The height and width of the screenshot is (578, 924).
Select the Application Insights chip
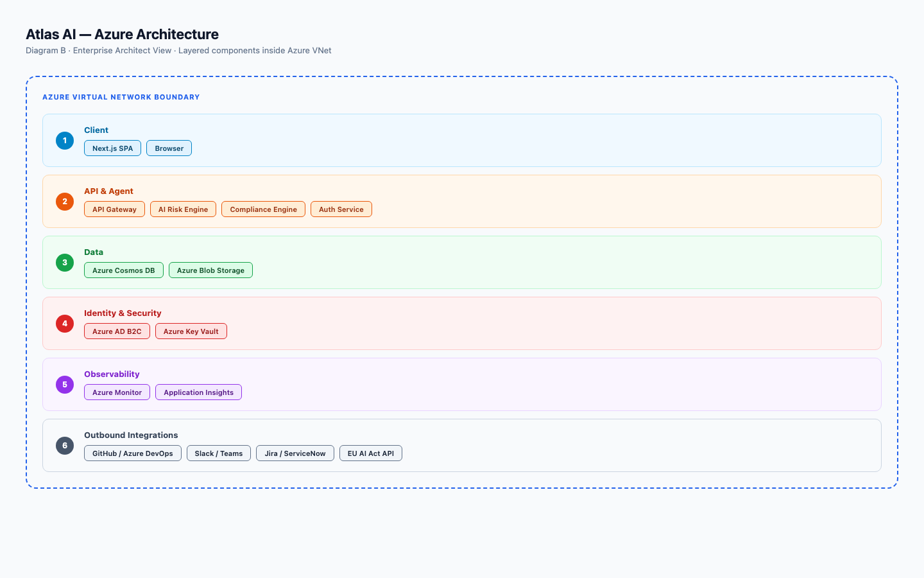pos(198,392)
